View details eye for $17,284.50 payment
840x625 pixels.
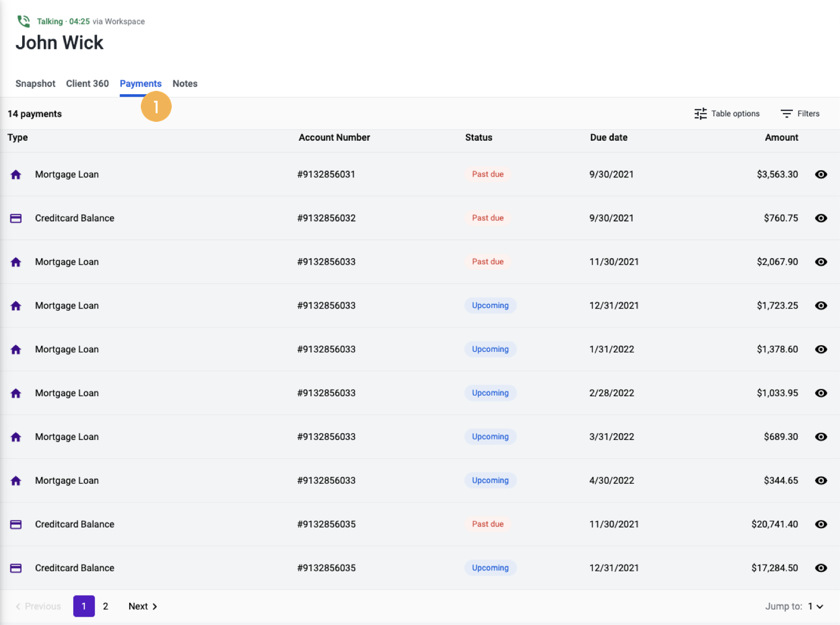[x=821, y=568]
